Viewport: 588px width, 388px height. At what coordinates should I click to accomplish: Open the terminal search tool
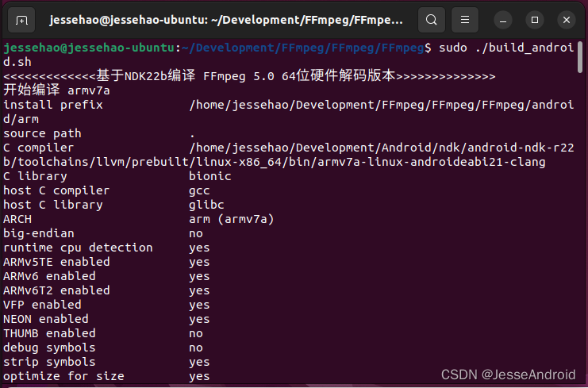(x=432, y=20)
